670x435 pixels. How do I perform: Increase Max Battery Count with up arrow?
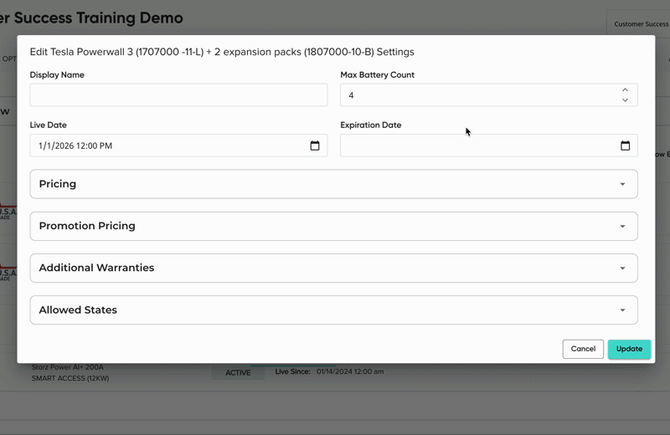(625, 90)
